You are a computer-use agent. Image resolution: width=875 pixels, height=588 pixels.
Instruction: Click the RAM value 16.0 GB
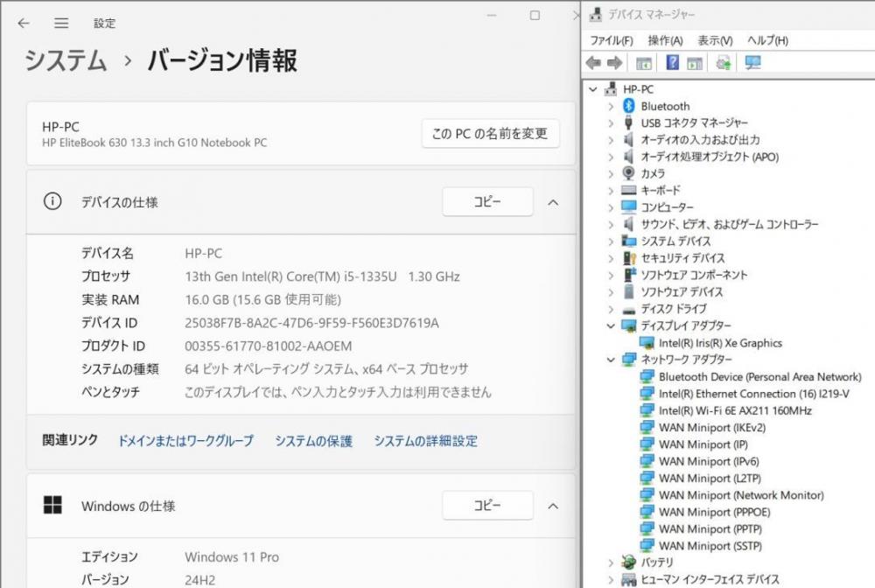(262, 300)
